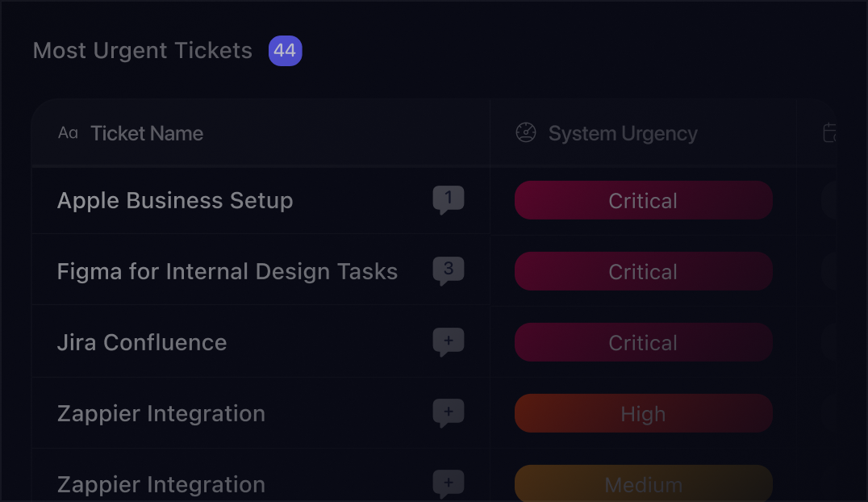The image size is (868, 502).
Task: Click the System Urgency gauge icon
Action: 526,133
